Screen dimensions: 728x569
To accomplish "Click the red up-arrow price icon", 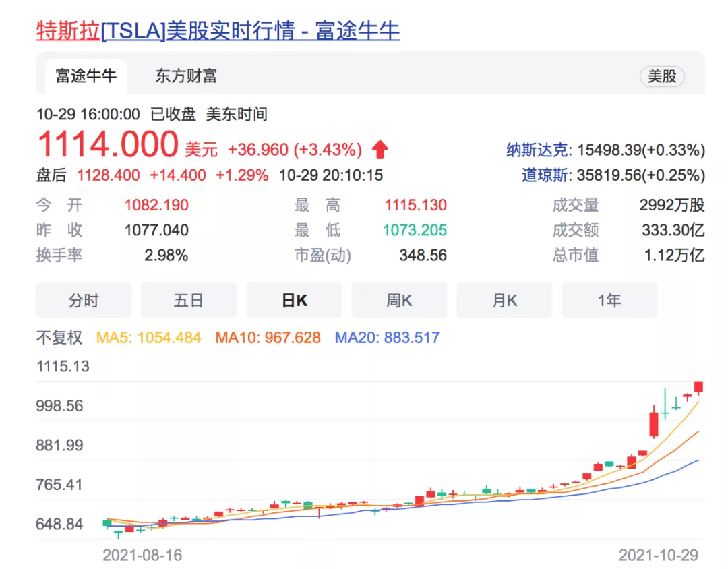I will pos(380,150).
